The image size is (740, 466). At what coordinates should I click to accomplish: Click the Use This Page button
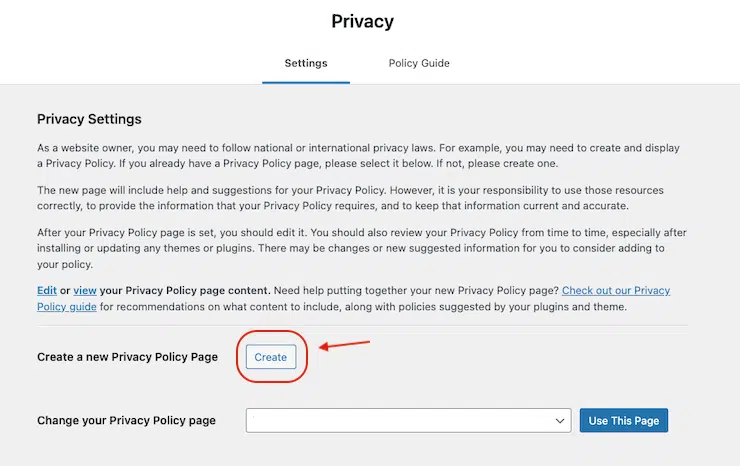(623, 421)
